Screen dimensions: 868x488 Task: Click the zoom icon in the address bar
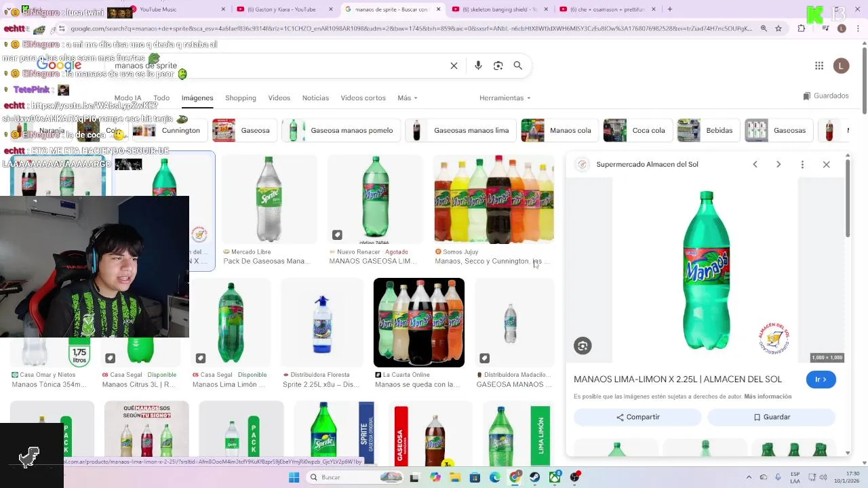764,28
